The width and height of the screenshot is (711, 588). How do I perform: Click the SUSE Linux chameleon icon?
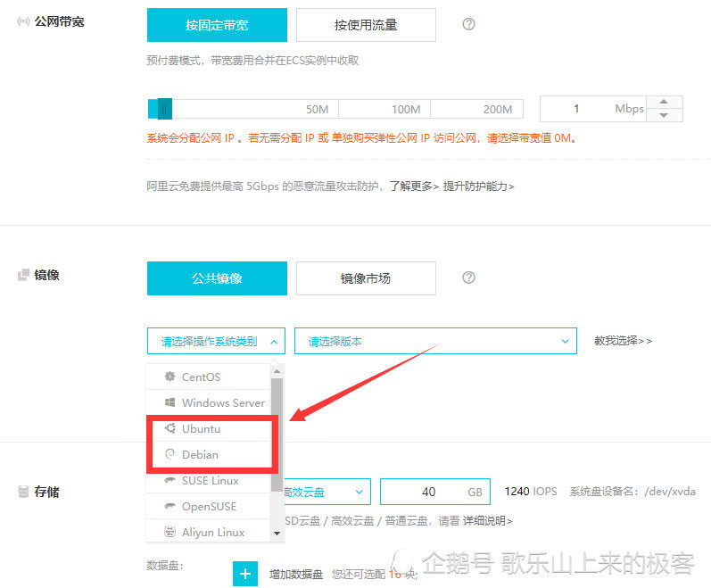169,480
